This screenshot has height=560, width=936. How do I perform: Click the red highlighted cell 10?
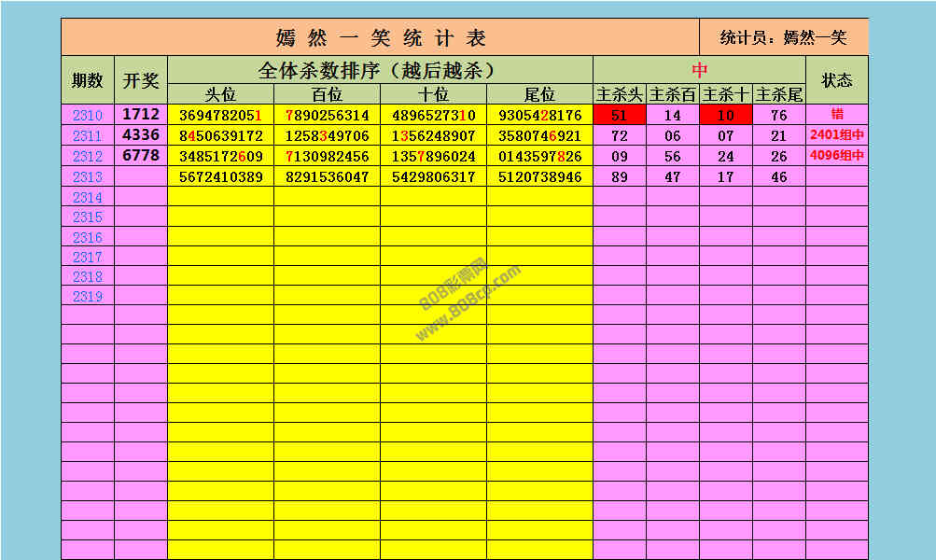click(726, 116)
